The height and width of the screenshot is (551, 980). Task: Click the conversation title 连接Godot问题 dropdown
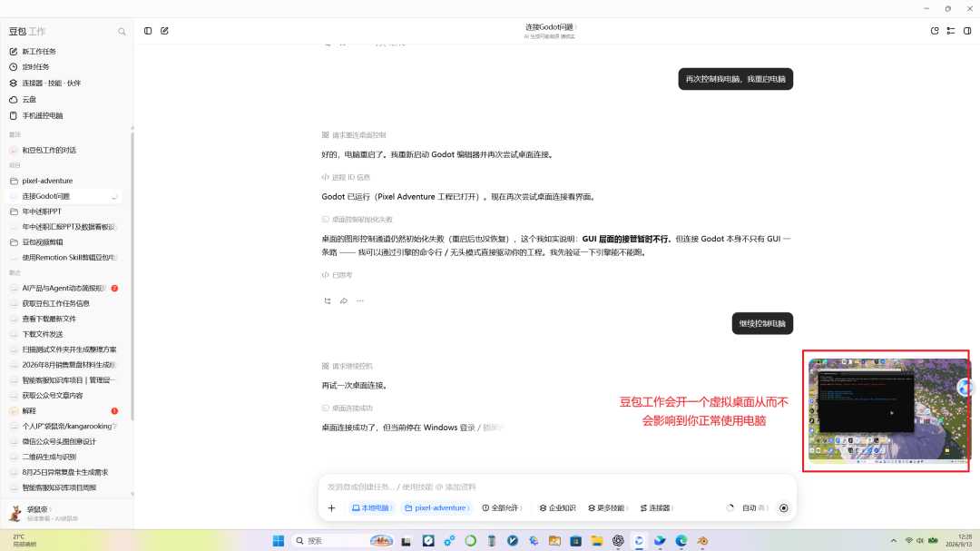click(551, 27)
